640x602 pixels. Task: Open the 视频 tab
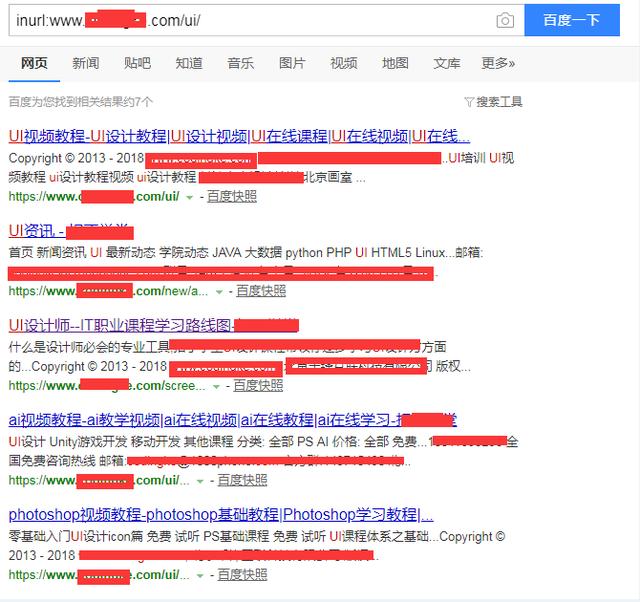344,63
